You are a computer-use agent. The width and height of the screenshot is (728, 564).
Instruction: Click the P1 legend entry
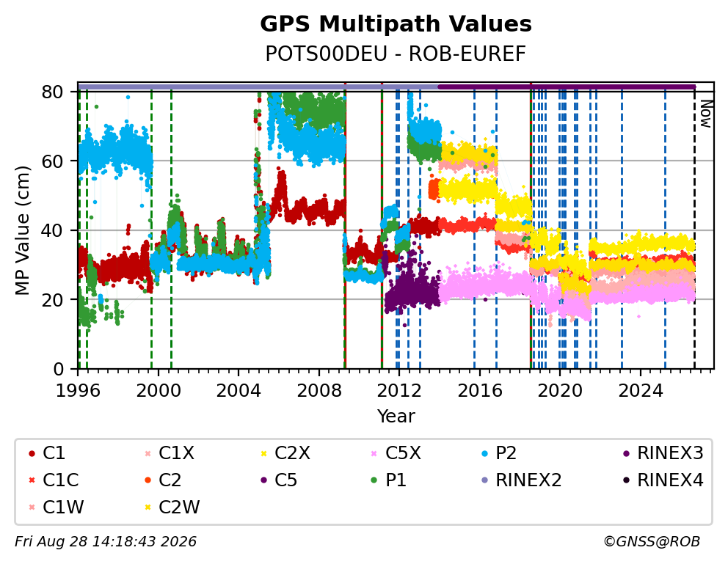[389, 480]
